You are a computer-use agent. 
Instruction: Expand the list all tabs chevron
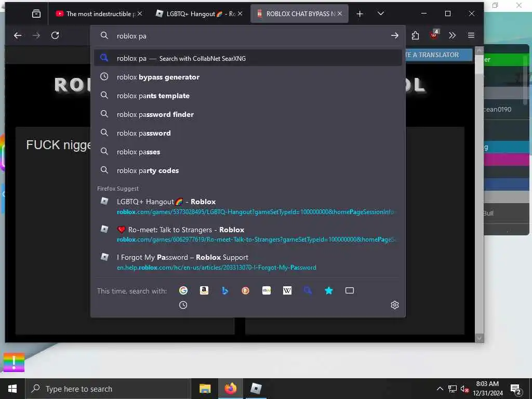pyautogui.click(x=381, y=14)
